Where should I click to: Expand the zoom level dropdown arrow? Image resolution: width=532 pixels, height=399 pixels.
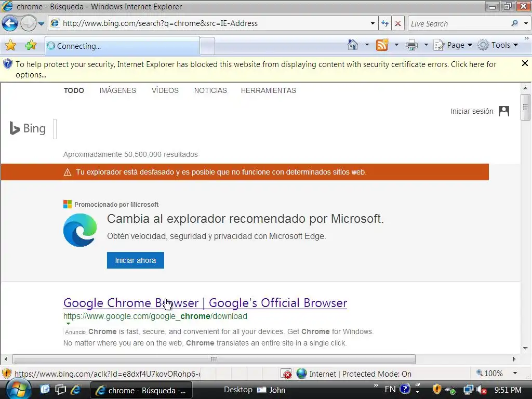coord(515,373)
